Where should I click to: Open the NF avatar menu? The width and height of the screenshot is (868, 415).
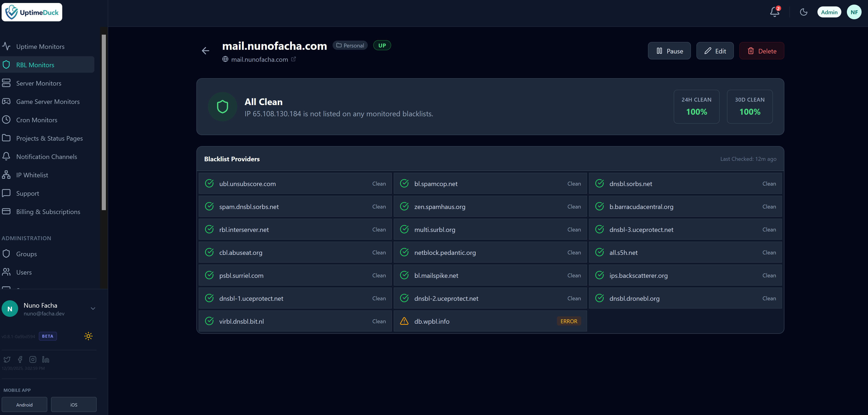tap(854, 12)
